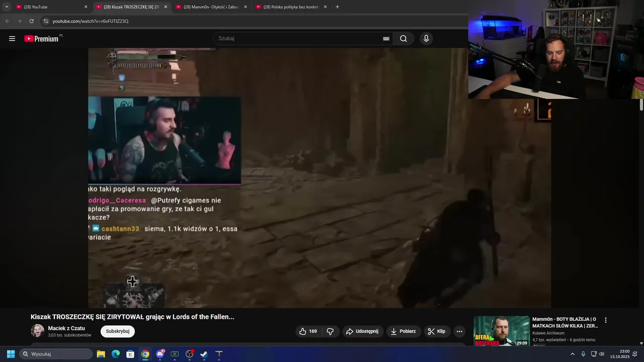Show hidden system tray icons

[572, 354]
